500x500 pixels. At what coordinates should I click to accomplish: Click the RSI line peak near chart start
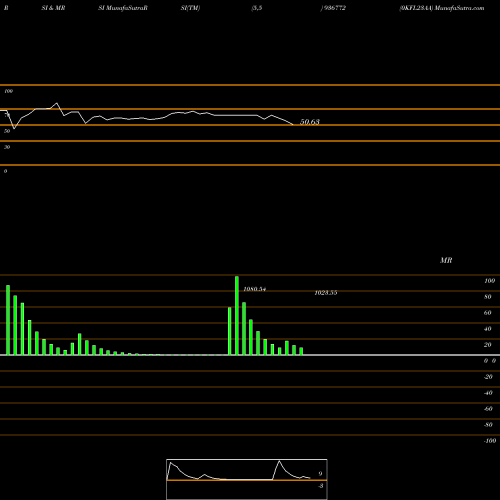(57, 103)
